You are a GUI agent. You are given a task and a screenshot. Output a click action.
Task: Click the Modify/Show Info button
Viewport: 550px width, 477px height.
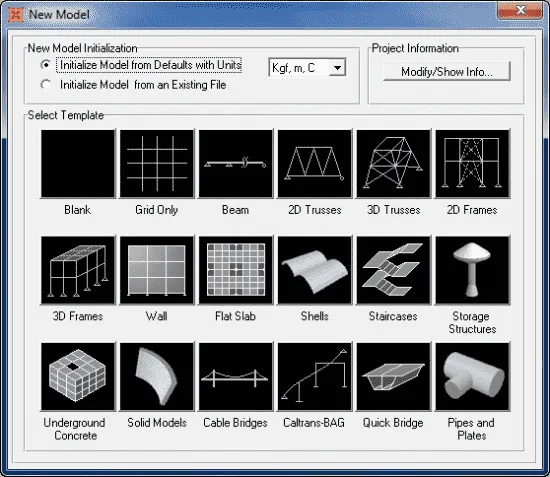(447, 72)
